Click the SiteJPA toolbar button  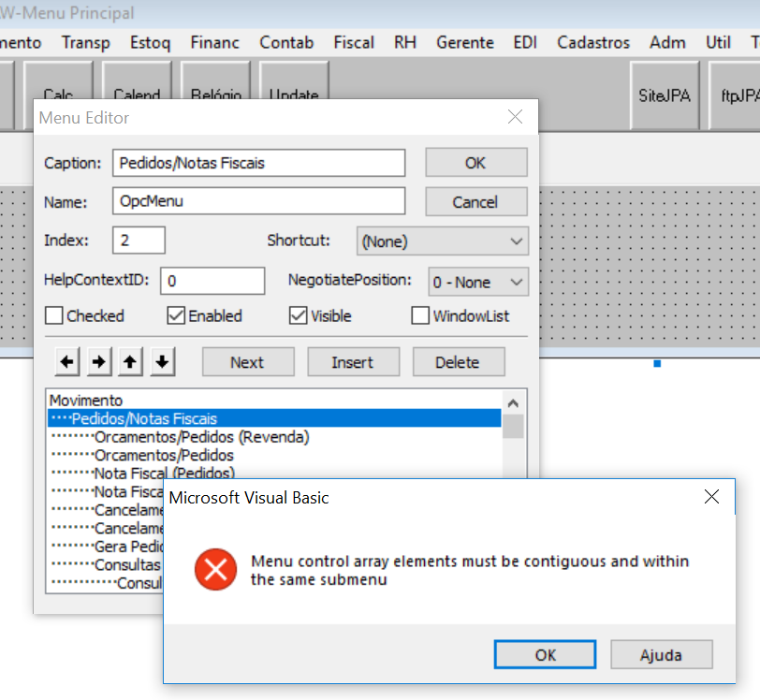pos(665,95)
